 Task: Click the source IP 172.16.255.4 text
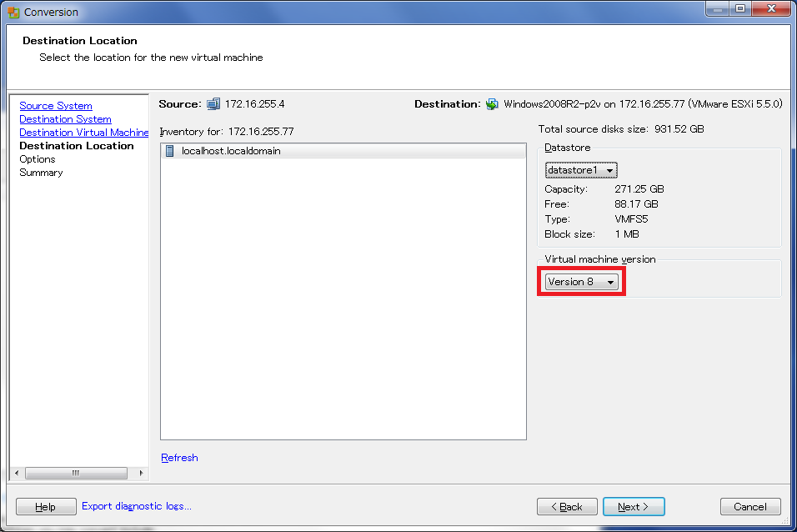(254, 104)
